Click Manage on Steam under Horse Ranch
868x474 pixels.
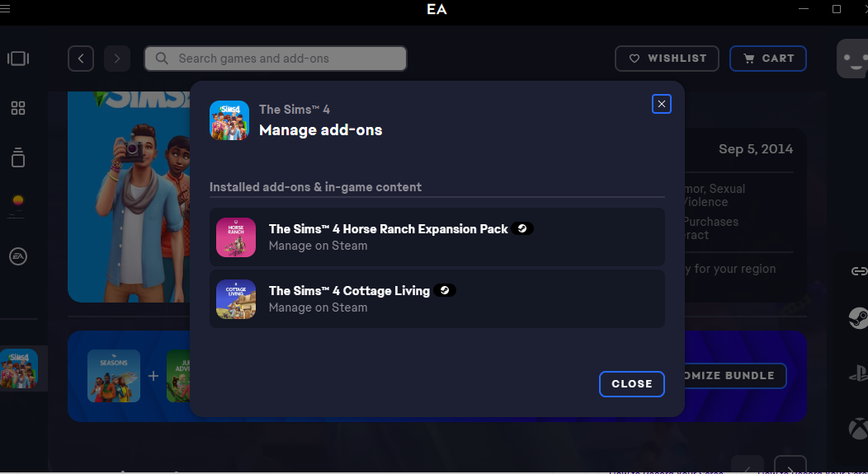point(318,246)
